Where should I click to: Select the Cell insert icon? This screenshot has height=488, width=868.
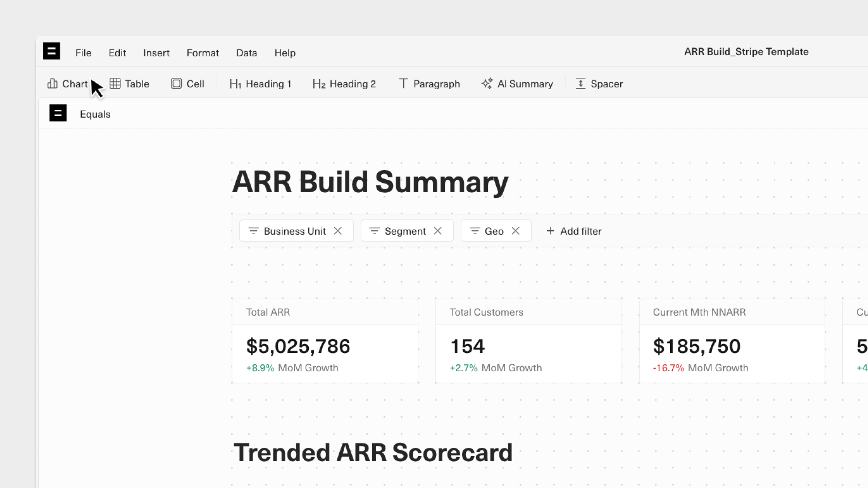[x=176, y=84]
